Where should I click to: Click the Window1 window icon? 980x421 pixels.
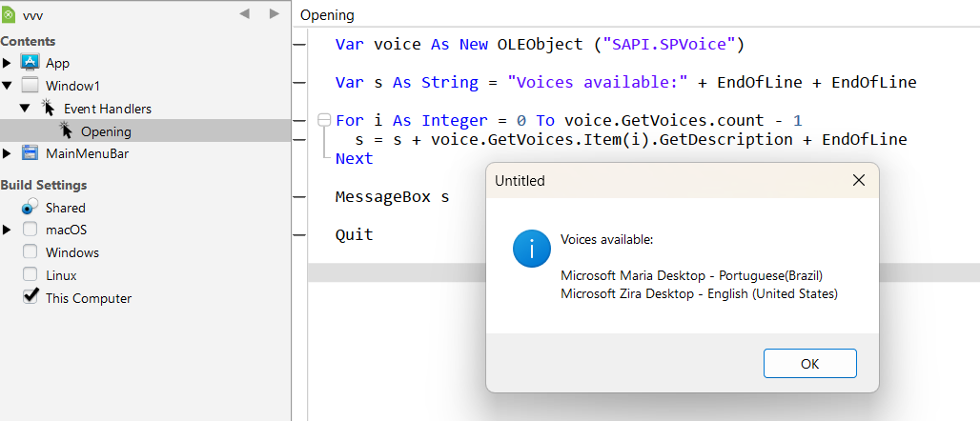click(30, 86)
